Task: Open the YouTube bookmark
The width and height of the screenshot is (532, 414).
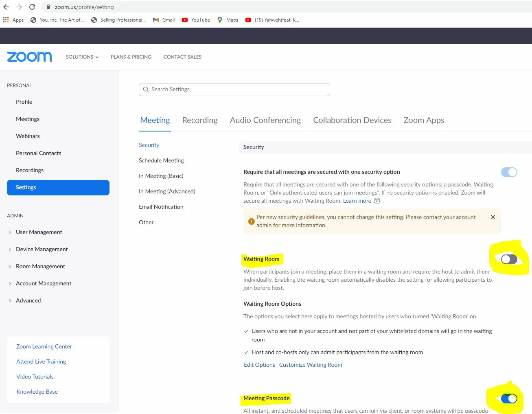Action: click(x=196, y=20)
